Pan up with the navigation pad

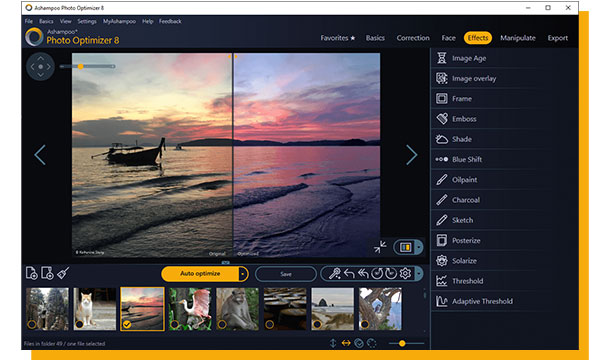point(41,58)
